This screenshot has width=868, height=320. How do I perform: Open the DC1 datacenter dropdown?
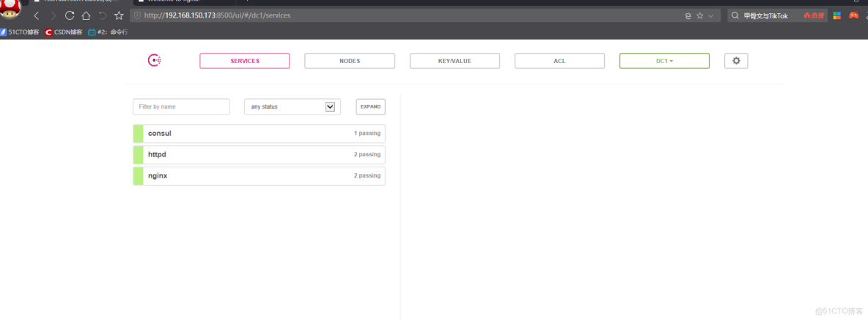click(x=664, y=61)
